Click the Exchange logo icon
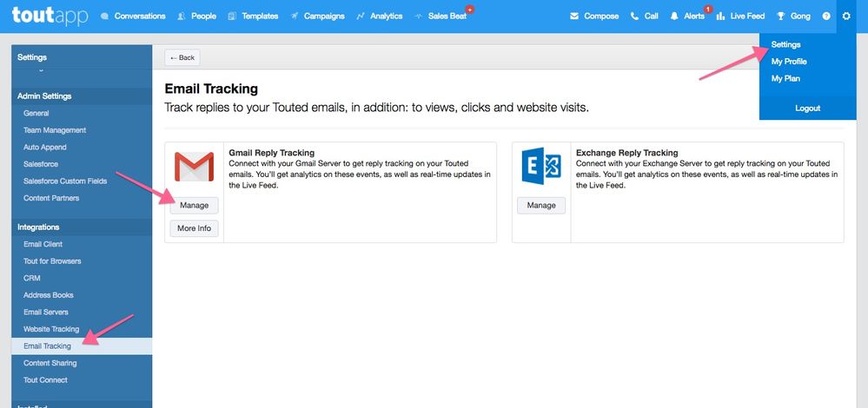This screenshot has height=408, width=868. tap(541, 167)
